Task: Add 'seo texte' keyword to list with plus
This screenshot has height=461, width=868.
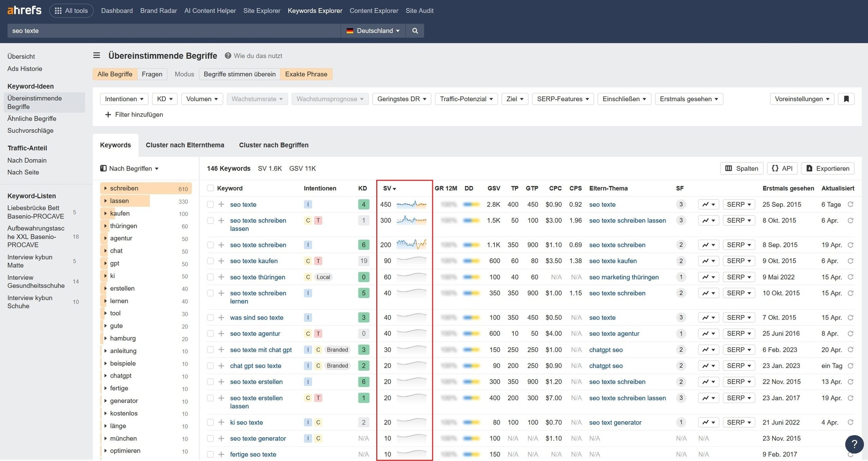Action: (221, 204)
